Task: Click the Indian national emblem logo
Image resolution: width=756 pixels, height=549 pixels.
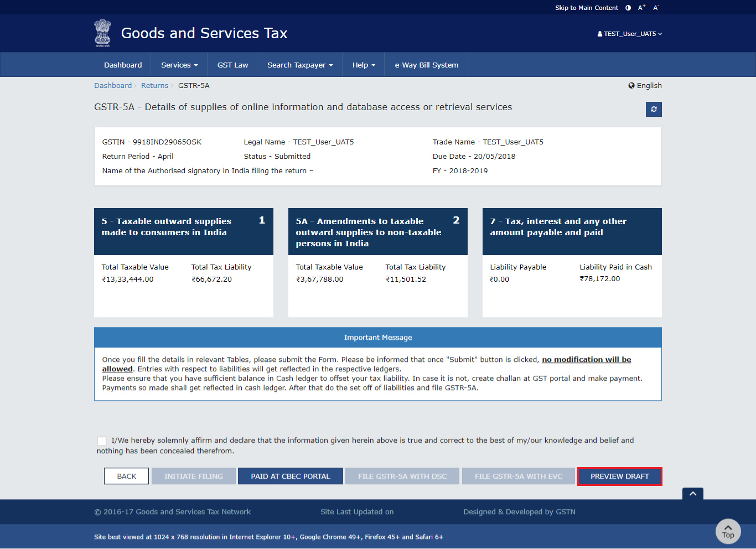Action: coord(102,33)
